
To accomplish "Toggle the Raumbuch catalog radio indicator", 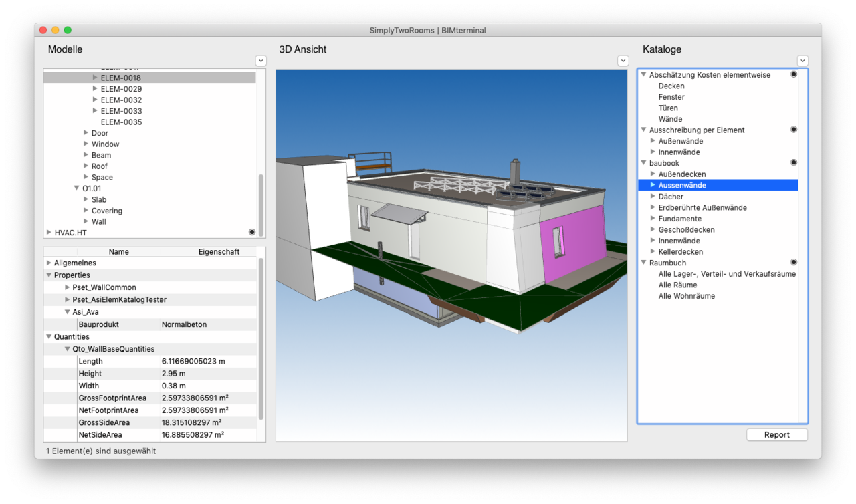I will click(x=794, y=263).
